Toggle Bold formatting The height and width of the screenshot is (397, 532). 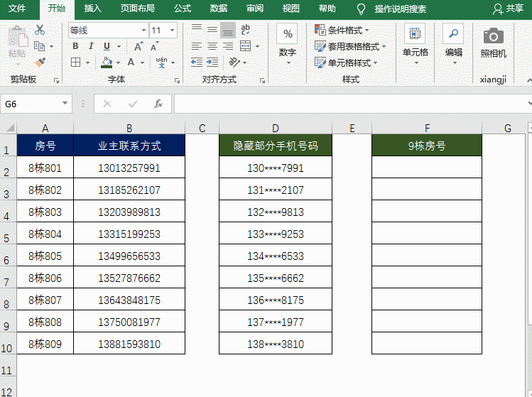76,46
